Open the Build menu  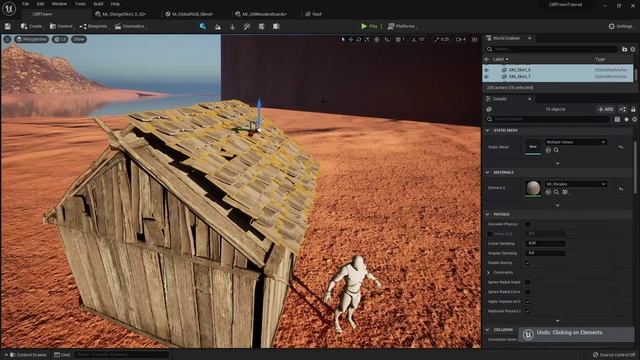point(98,4)
